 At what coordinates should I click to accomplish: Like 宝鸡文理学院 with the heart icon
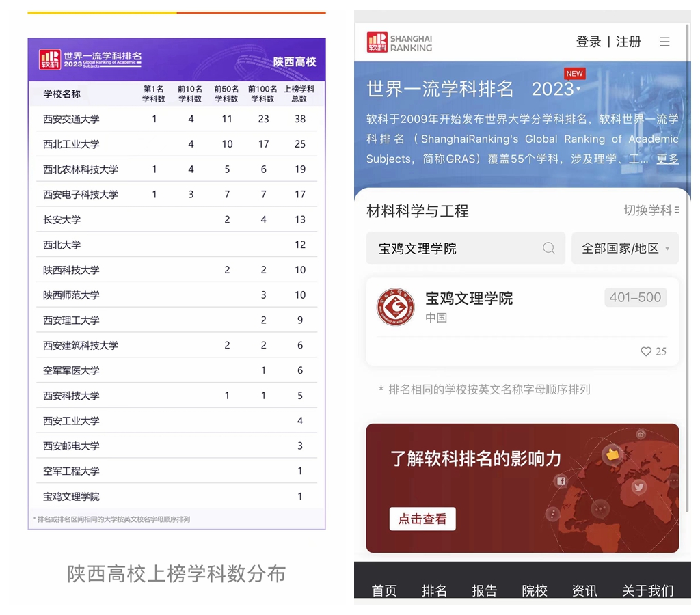(x=646, y=351)
